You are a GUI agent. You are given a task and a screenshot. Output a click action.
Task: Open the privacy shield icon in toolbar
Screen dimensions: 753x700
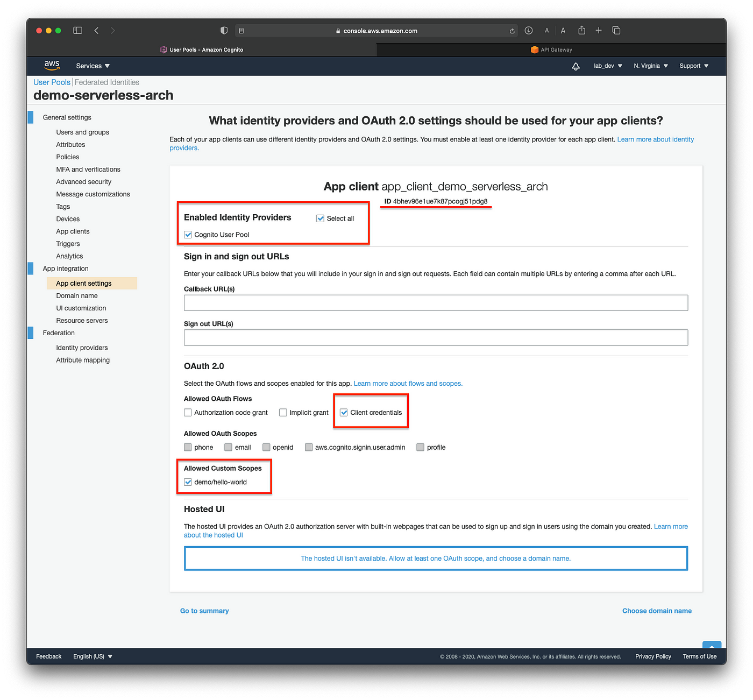point(224,31)
